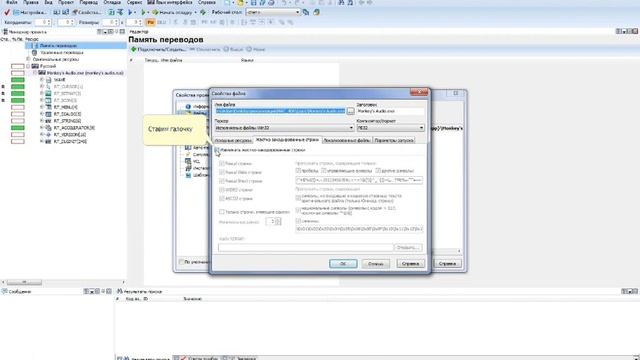Viewport: 640px width, 360px height.
Task: Open the Рабочий стол dropdown in toolbar
Action: (273, 13)
